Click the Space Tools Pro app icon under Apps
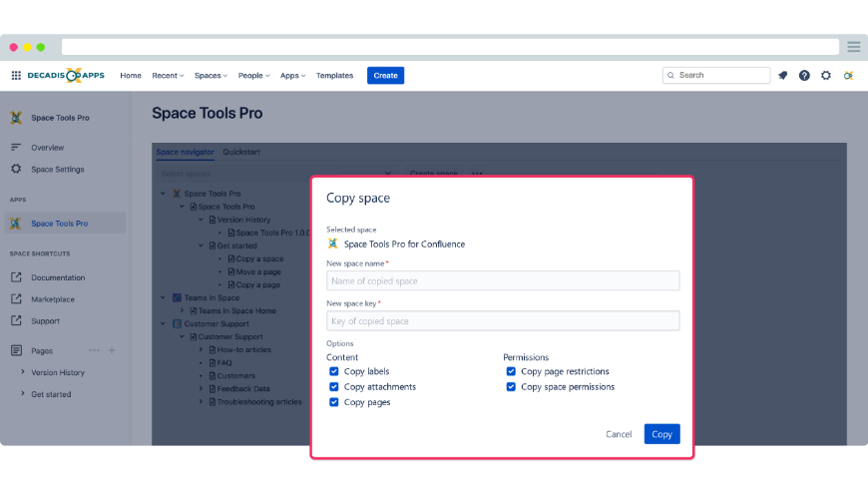The height and width of the screenshot is (493, 868). (16, 224)
